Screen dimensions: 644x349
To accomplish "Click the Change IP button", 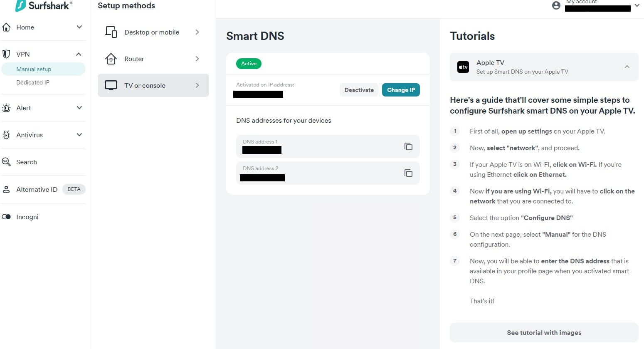I will click(x=401, y=90).
